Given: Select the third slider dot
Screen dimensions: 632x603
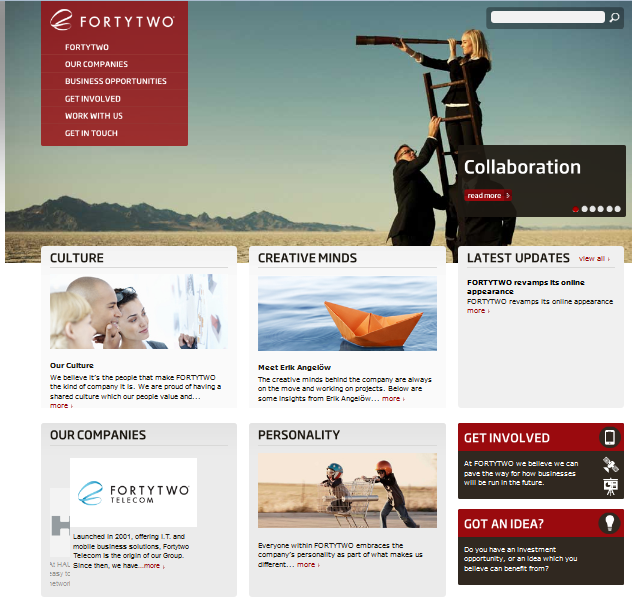Looking at the screenshot, I should tap(592, 209).
